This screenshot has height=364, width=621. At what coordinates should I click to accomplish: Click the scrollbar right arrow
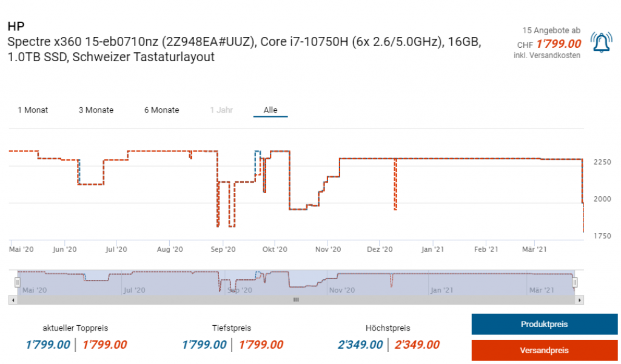579,300
